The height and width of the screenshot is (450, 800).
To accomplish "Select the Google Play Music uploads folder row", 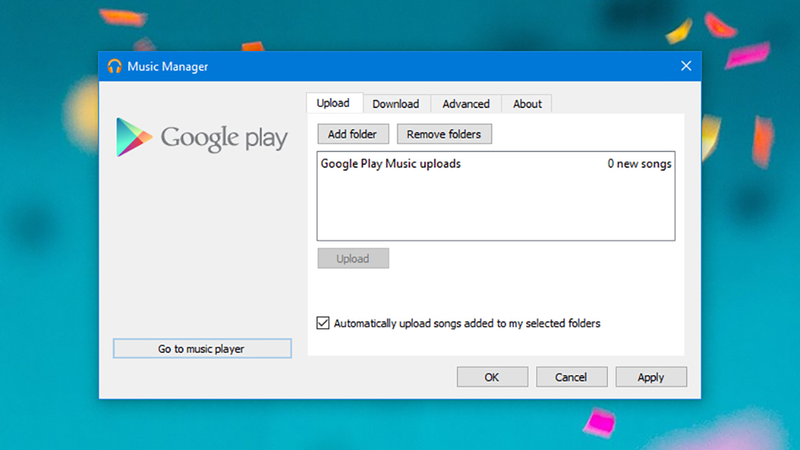I will (x=495, y=164).
